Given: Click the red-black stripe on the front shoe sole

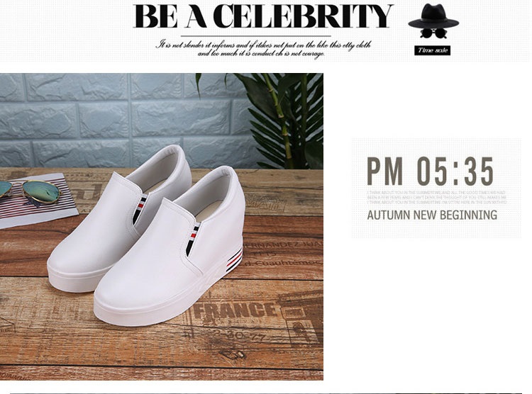Looking at the screenshot, I should coord(235,260).
